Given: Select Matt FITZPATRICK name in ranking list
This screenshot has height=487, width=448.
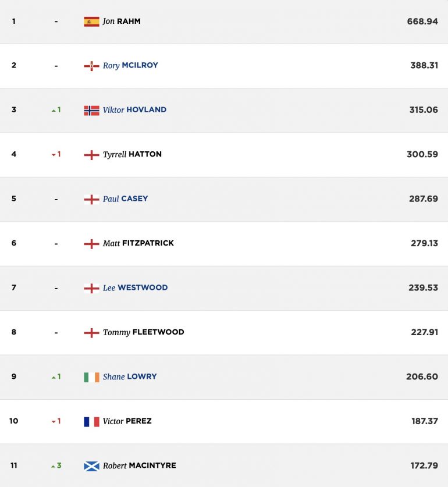Looking at the screenshot, I should [x=138, y=243].
